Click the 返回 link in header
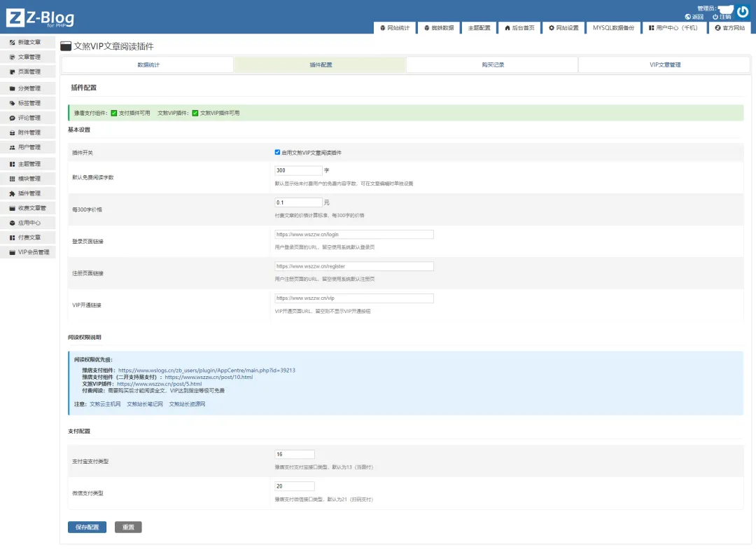Viewport: 756px width, 552px height. [x=694, y=17]
